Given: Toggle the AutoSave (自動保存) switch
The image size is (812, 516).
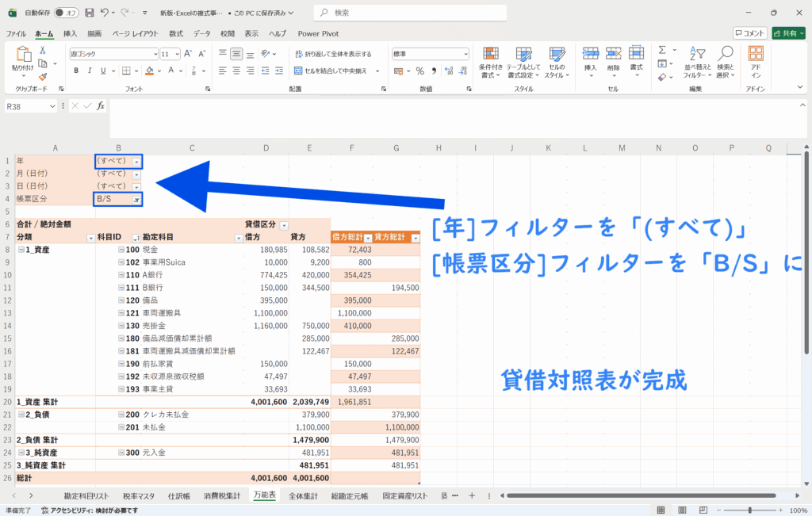Looking at the screenshot, I should 68,13.
